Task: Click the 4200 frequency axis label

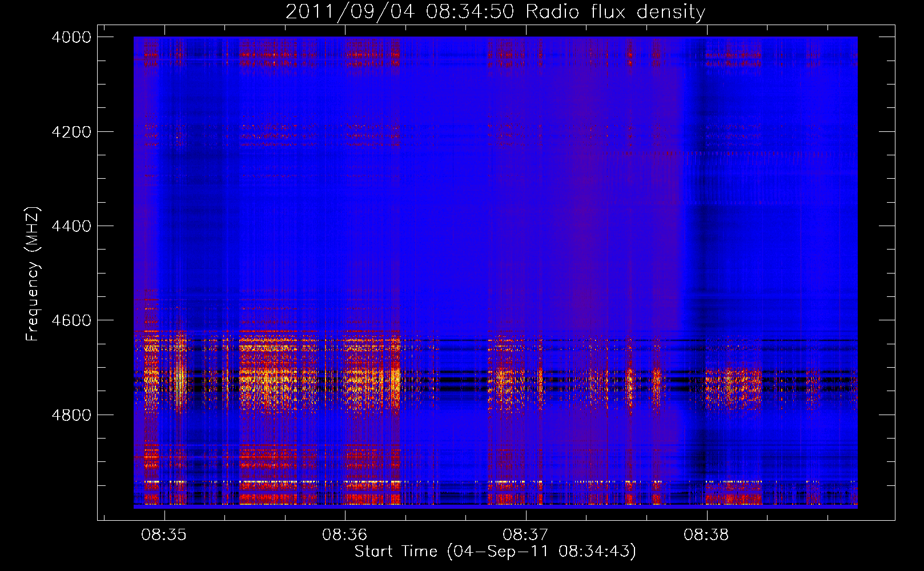Action: click(71, 132)
